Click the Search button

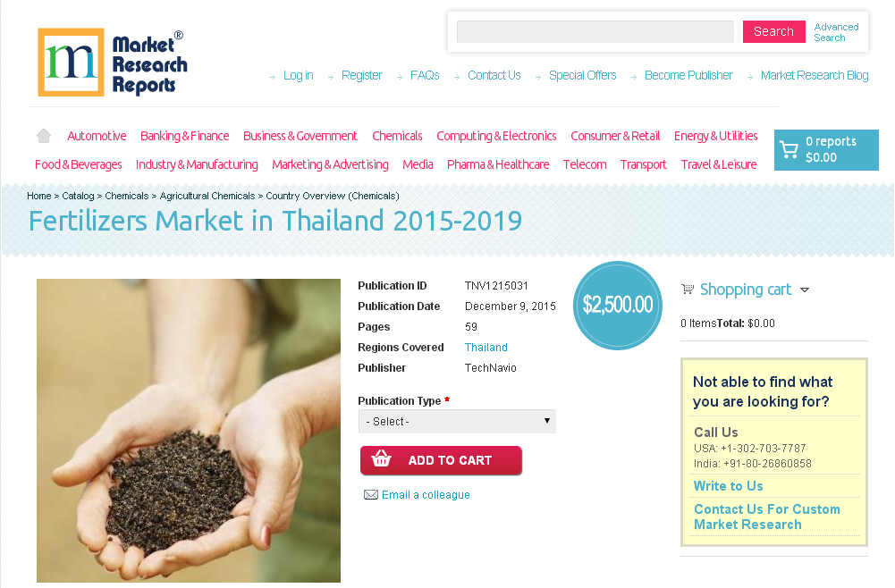[773, 30]
